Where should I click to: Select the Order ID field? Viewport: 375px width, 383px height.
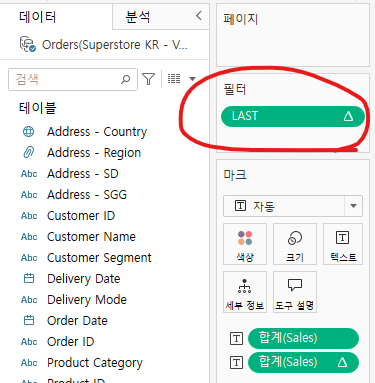tap(71, 342)
